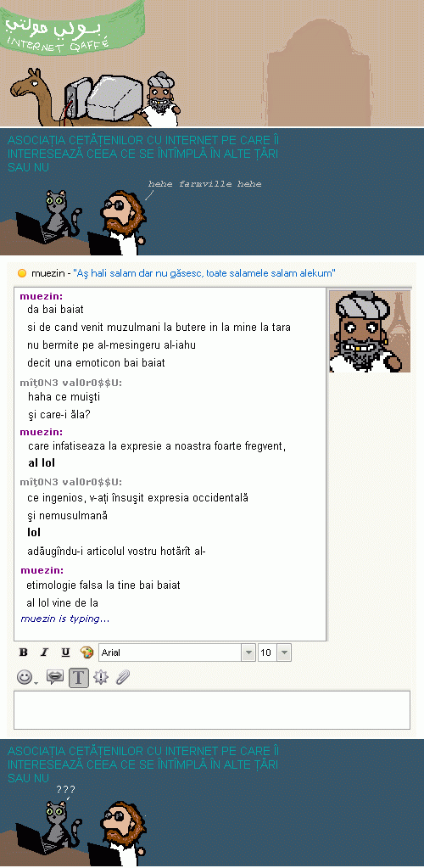424x868 pixels.
Task: Toggle the T text formatting toolbar icon
Action: tap(79, 678)
